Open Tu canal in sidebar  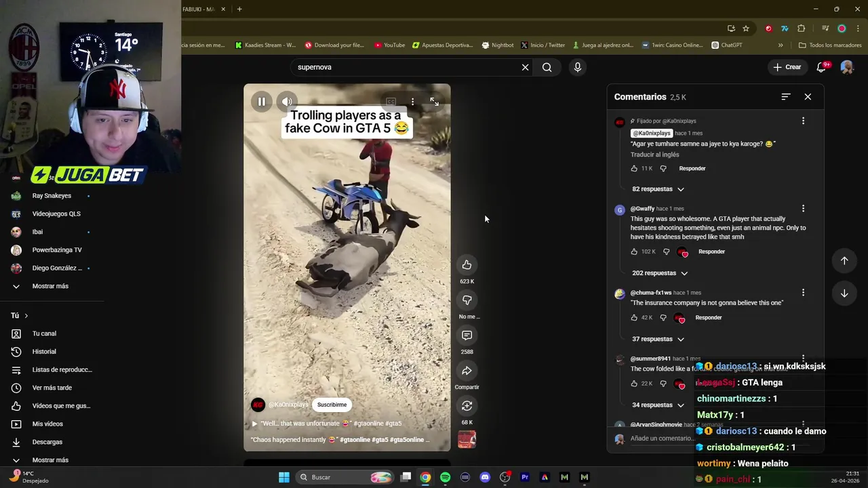tap(44, 333)
